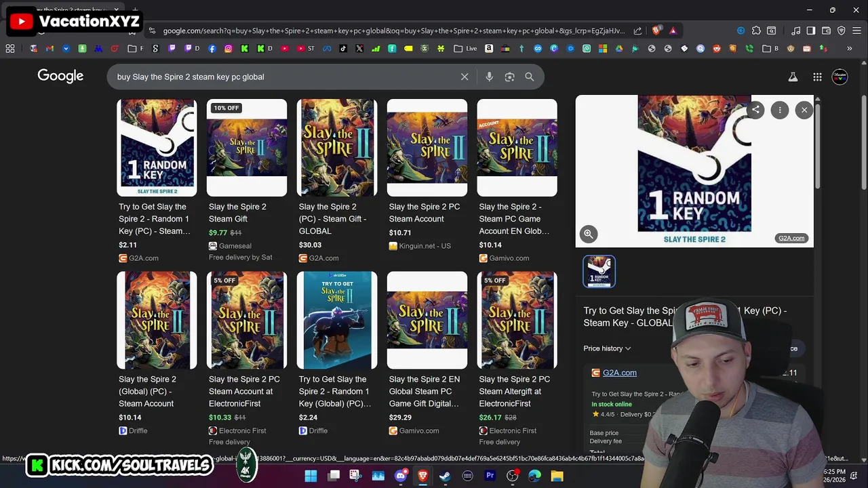868x488 pixels.
Task: Click the Brave Rewards triangle icon
Action: 673,30
